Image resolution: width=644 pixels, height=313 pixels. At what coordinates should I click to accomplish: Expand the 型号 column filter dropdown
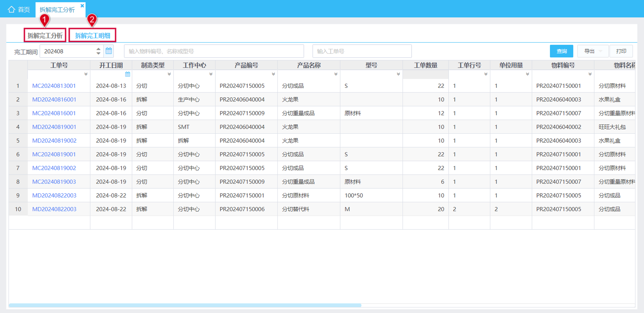point(398,74)
